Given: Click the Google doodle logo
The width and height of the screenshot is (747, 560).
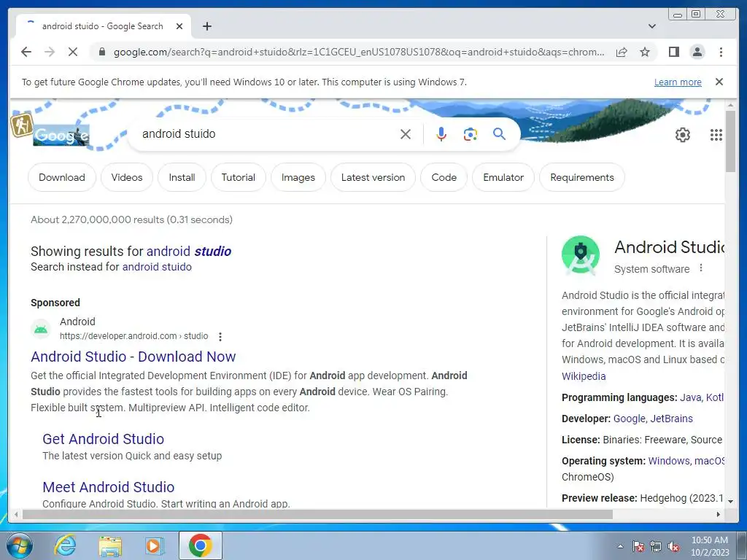Looking at the screenshot, I should coord(61,135).
